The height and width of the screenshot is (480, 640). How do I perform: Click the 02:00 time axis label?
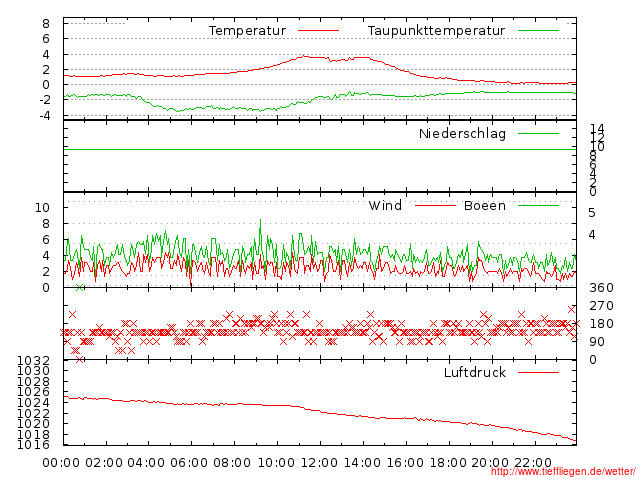click(x=104, y=463)
